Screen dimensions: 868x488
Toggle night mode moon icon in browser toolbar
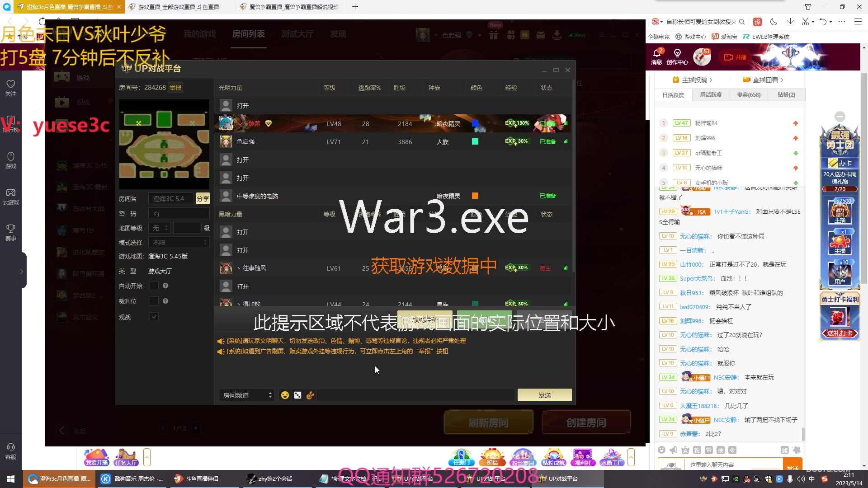tap(774, 22)
